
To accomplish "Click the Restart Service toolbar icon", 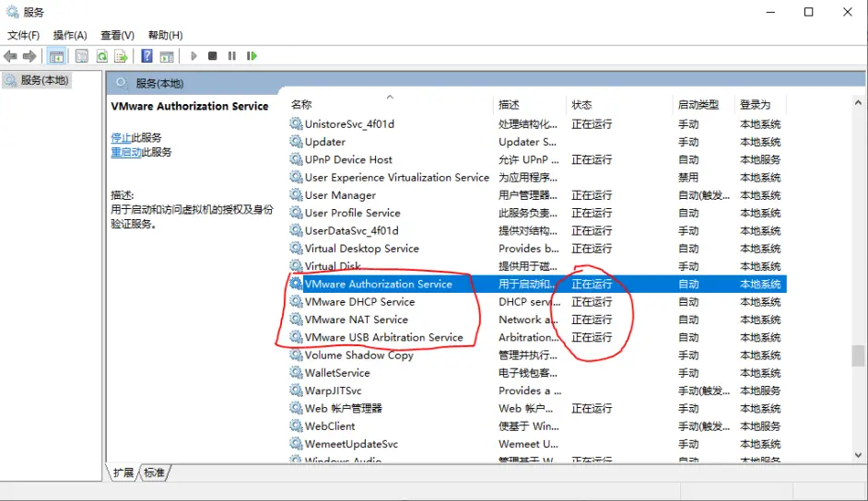I will [x=252, y=56].
